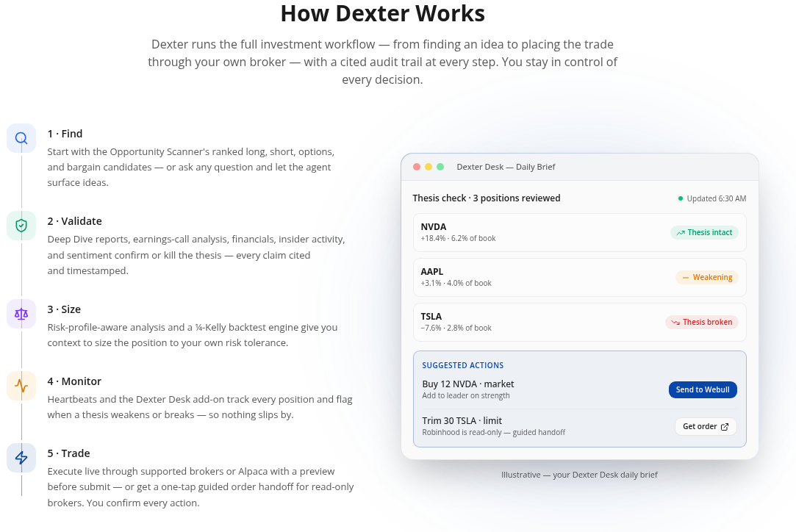The width and height of the screenshot is (796, 532).
Task: Click the 'How Dexter Works' heading
Action: point(383,13)
